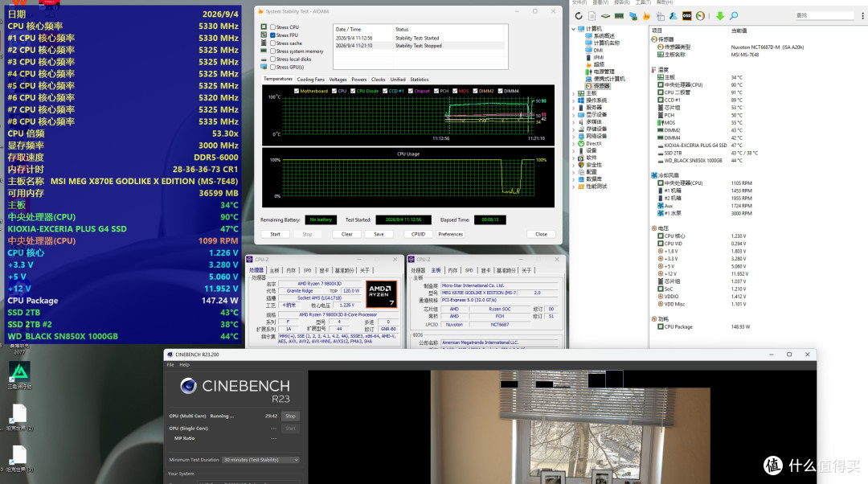This screenshot has width=868, height=484.
Task: Open AIDA64 stability test flame icon
Action: [646, 16]
